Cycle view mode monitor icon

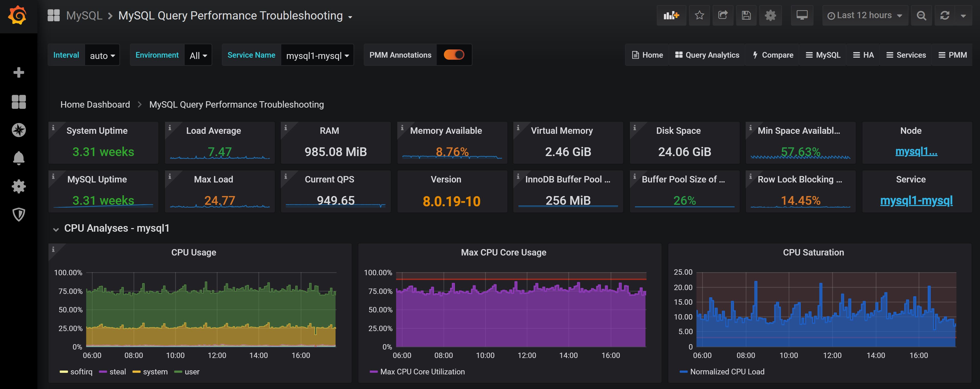pos(801,15)
